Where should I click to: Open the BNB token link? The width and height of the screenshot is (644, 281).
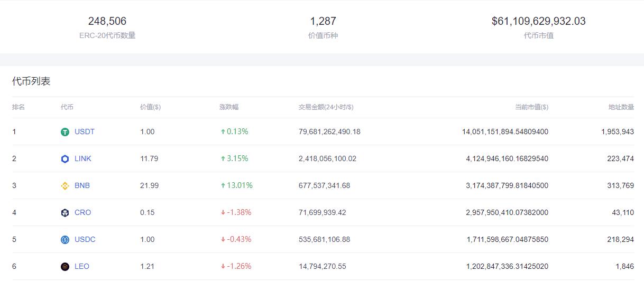click(82, 185)
